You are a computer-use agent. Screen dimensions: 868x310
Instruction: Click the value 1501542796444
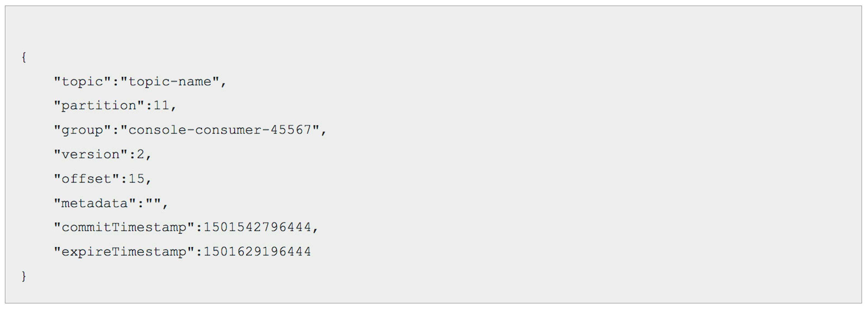(257, 227)
